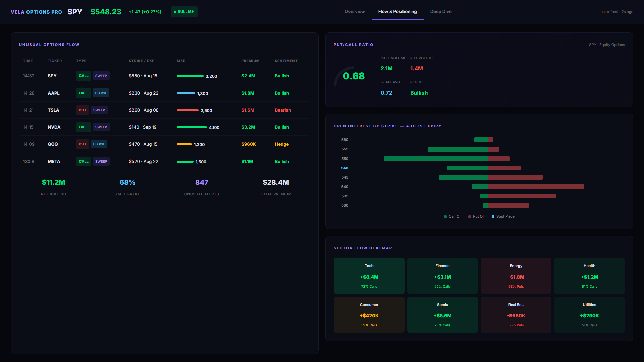
Task: Click the SPY ticker symbol in header
Action: [75, 12]
